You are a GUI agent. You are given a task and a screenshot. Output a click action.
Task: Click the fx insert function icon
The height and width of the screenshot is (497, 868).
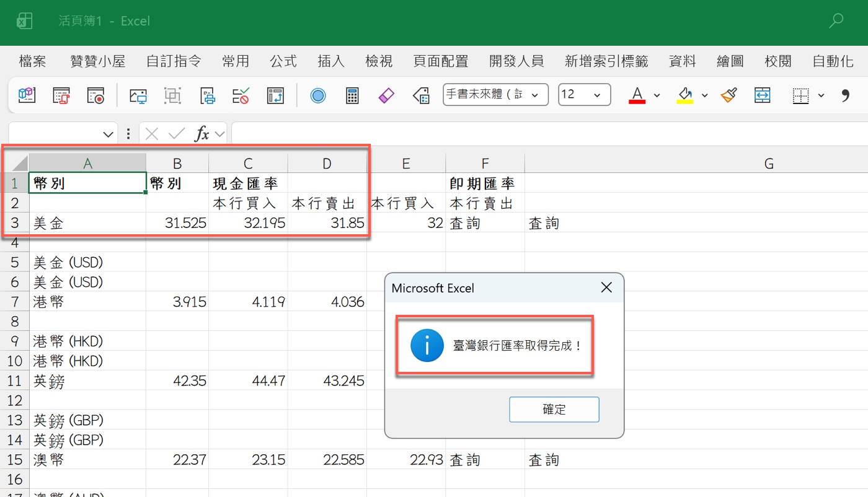[202, 133]
